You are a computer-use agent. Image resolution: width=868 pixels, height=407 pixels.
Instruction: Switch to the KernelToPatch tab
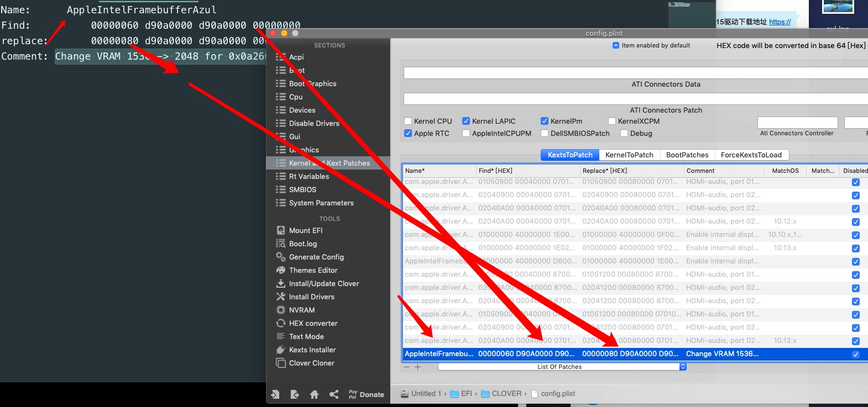[x=629, y=155]
